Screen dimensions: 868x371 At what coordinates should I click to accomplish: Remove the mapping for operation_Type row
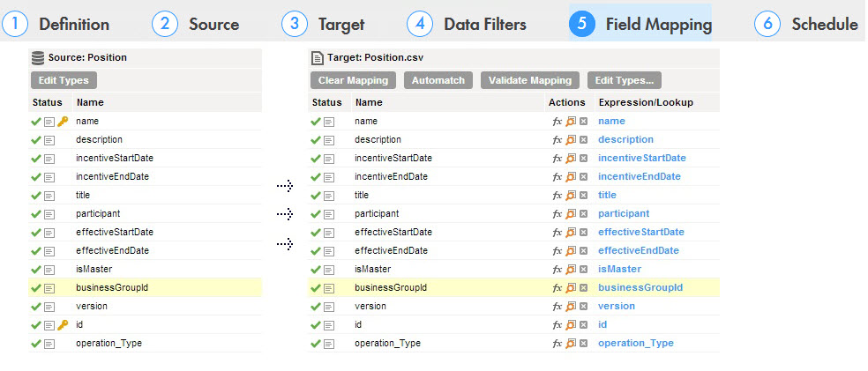coord(583,344)
